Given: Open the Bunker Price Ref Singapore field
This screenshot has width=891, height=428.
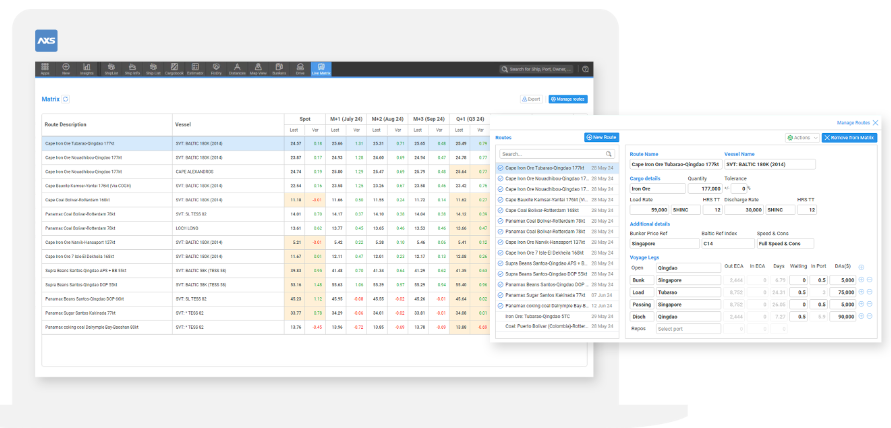Looking at the screenshot, I should pos(665,243).
